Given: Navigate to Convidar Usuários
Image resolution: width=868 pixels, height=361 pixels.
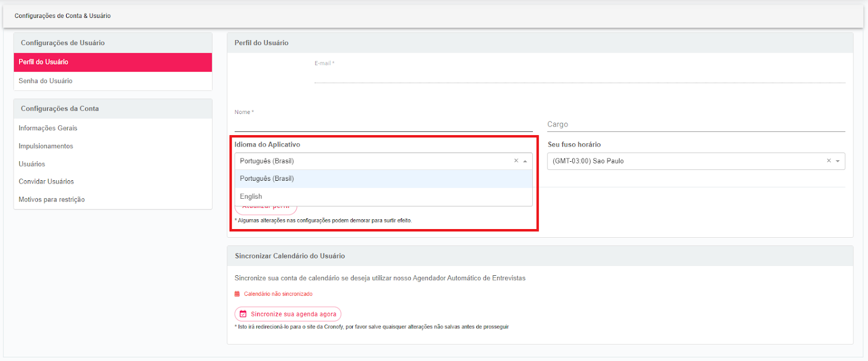Looking at the screenshot, I should tap(47, 181).
